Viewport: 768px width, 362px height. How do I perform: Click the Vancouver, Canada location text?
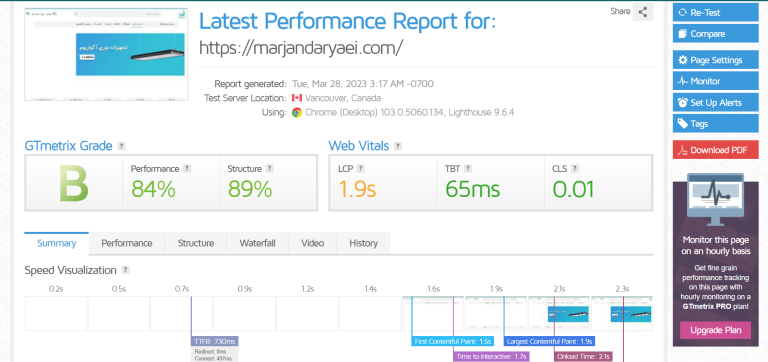pos(343,98)
